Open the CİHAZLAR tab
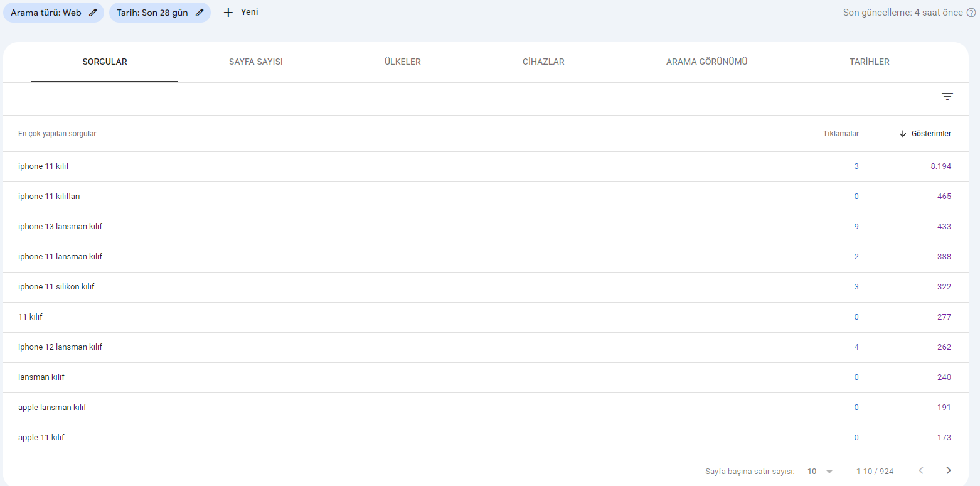 click(543, 62)
